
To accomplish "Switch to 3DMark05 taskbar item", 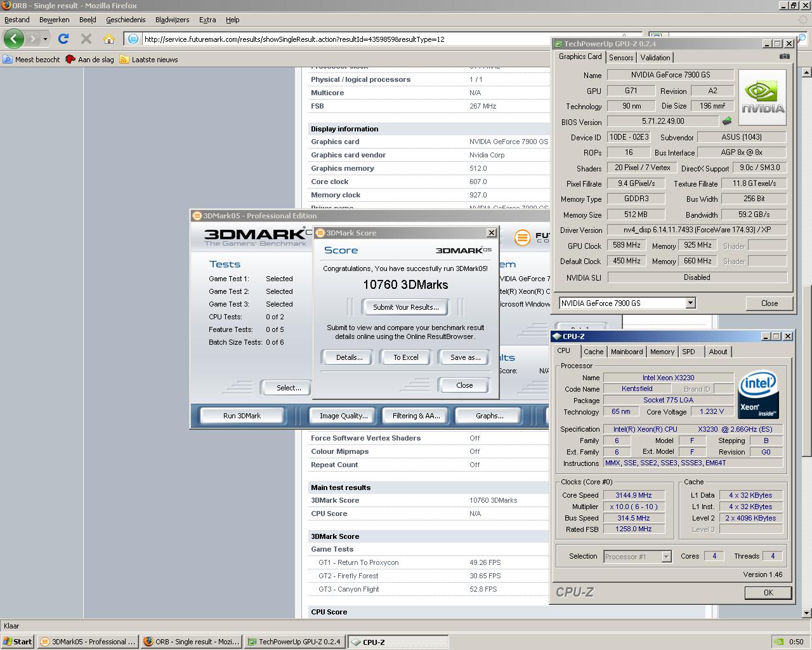I will point(88,642).
